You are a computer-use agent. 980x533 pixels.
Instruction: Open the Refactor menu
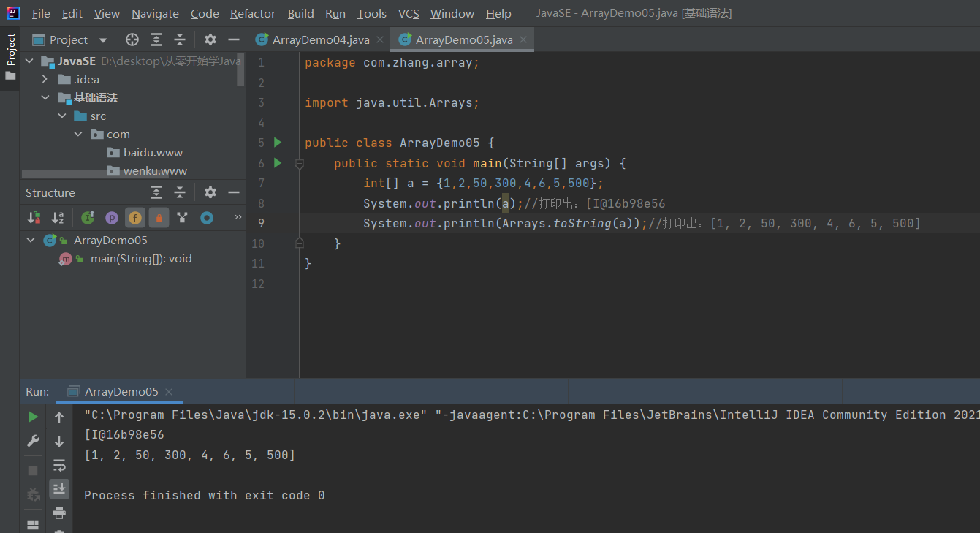click(253, 14)
